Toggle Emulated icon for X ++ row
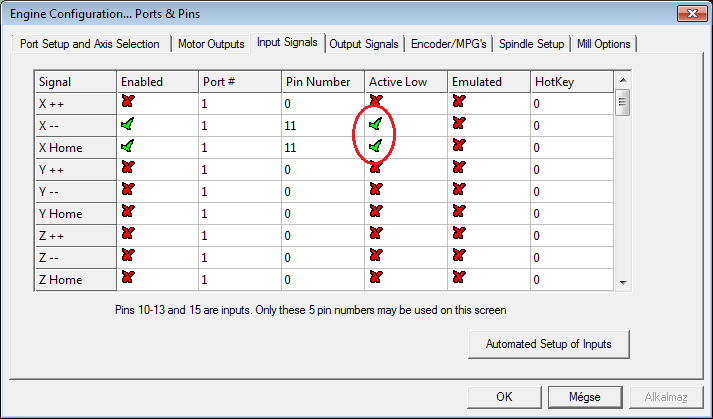 (459, 102)
